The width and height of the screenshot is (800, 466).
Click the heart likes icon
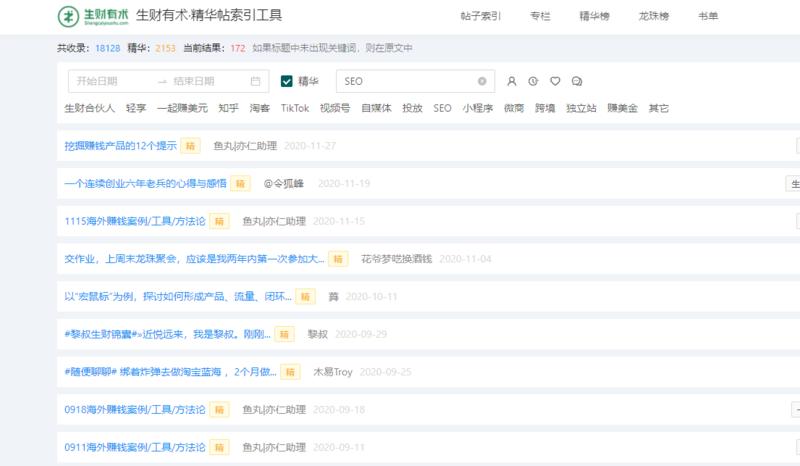[x=555, y=81]
